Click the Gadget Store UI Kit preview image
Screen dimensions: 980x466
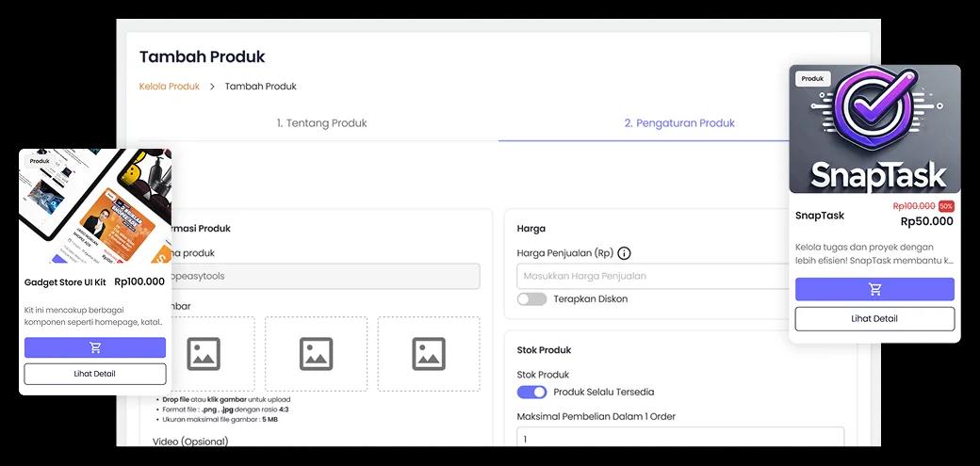pyautogui.click(x=95, y=207)
